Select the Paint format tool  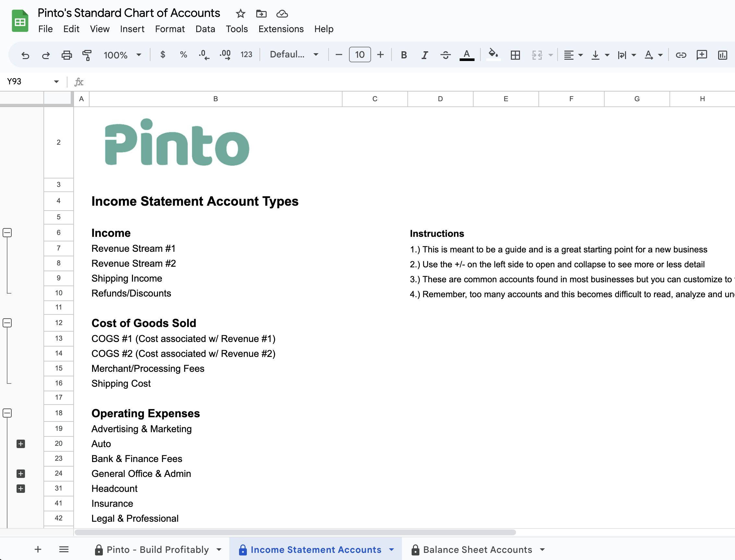tap(87, 55)
